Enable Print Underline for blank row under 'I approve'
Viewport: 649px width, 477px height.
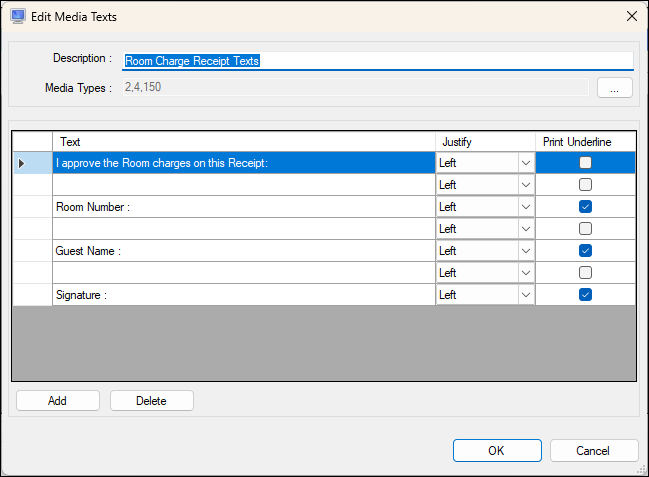coord(585,185)
